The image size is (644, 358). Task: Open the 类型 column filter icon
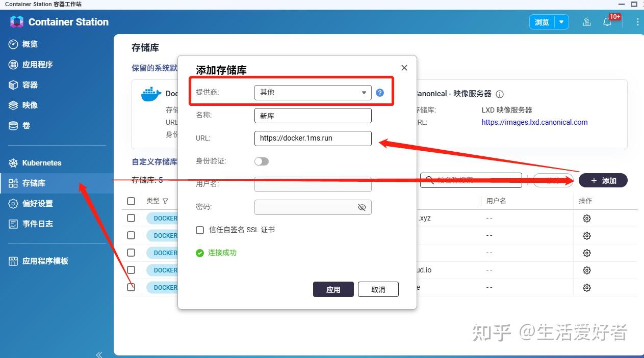(x=165, y=201)
